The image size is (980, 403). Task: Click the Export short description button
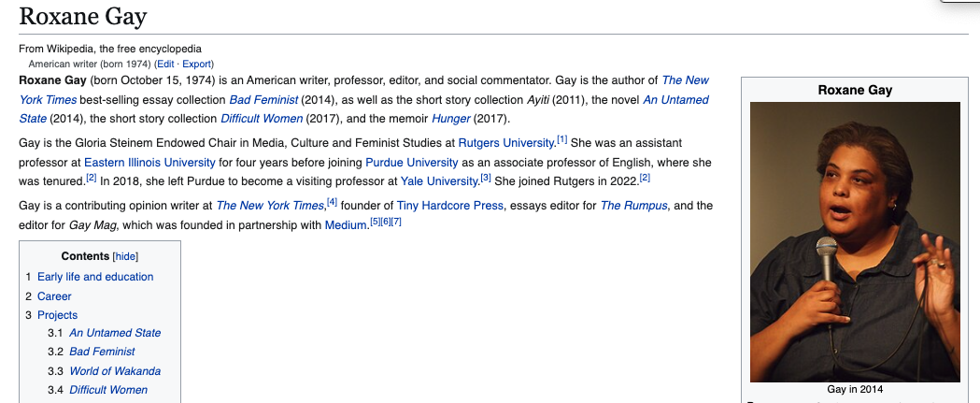(197, 65)
